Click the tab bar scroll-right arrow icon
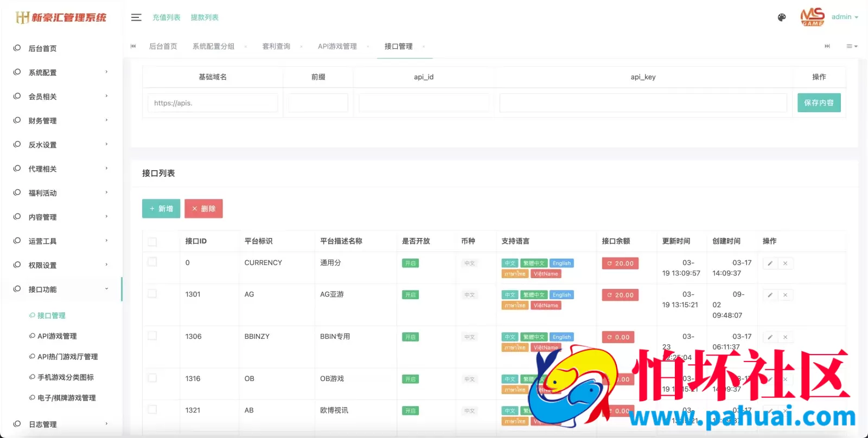The height and width of the screenshot is (438, 868). tap(827, 46)
